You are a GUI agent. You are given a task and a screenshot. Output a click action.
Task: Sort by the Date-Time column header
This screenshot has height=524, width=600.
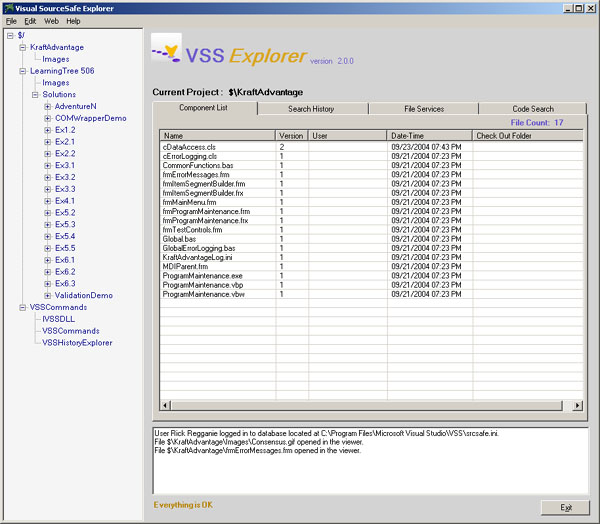click(x=429, y=136)
